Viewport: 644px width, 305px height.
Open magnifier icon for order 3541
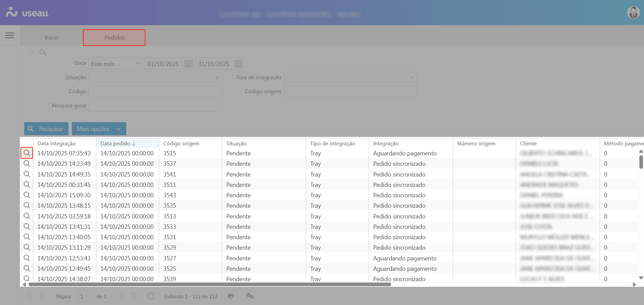[x=27, y=174]
